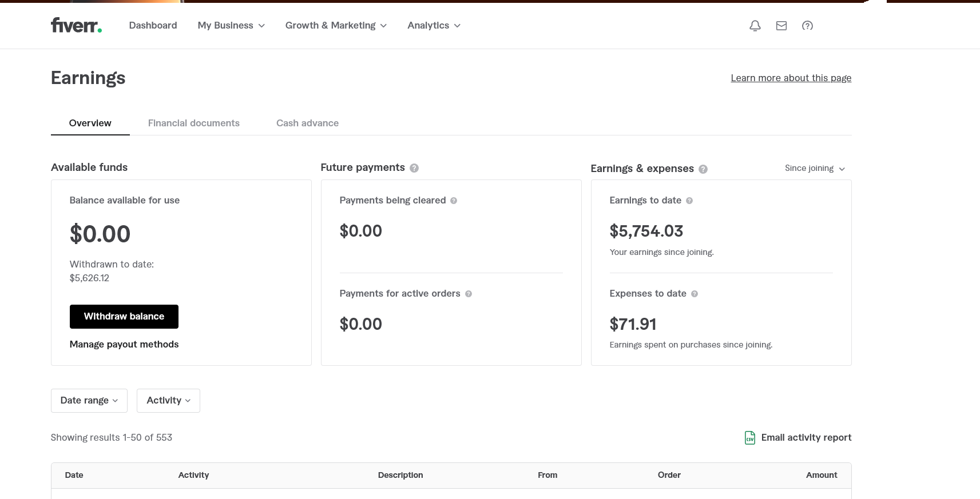Open the Since joining period dropdown

(815, 169)
